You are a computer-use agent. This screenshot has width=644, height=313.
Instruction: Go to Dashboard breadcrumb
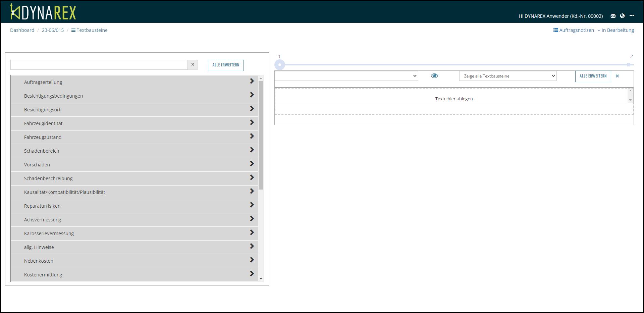(22, 30)
